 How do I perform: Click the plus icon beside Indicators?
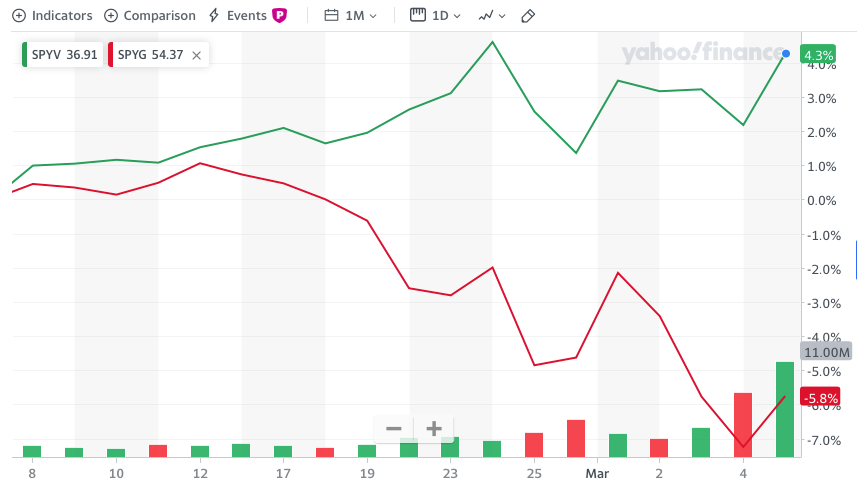click(19, 16)
